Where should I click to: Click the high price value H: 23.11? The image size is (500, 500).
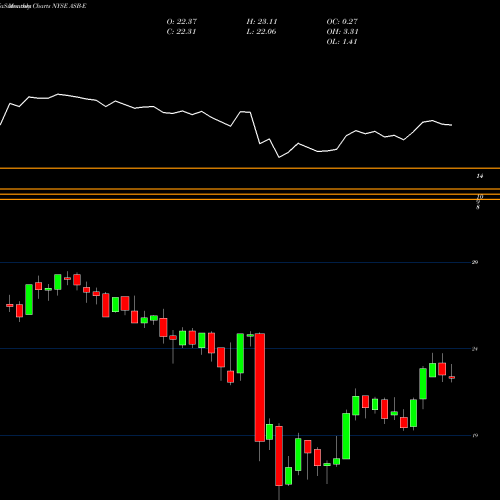262,21
